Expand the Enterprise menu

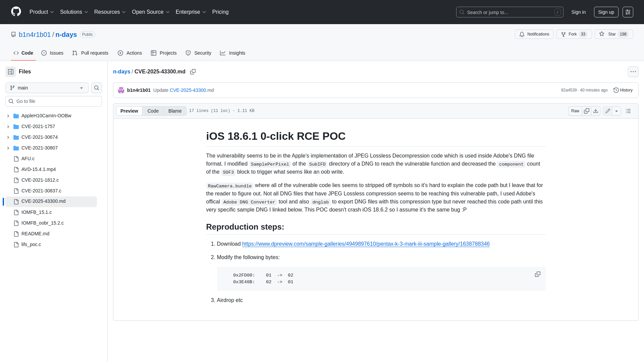(x=191, y=12)
